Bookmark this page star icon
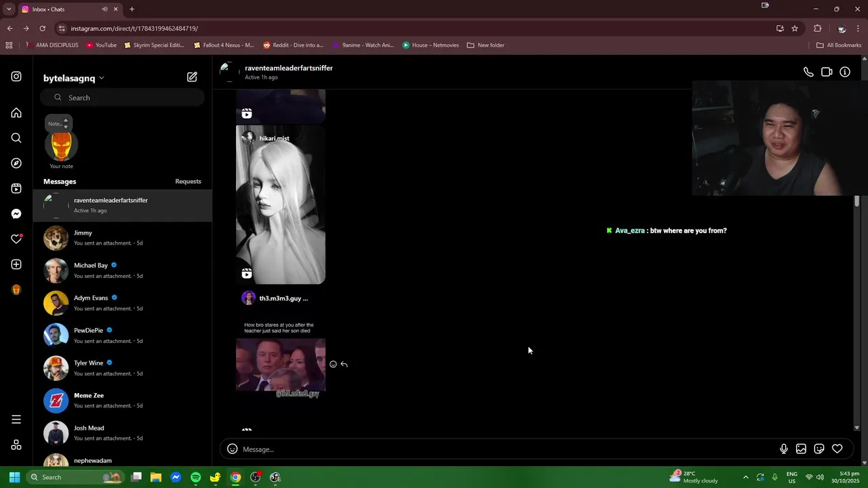 (x=795, y=28)
